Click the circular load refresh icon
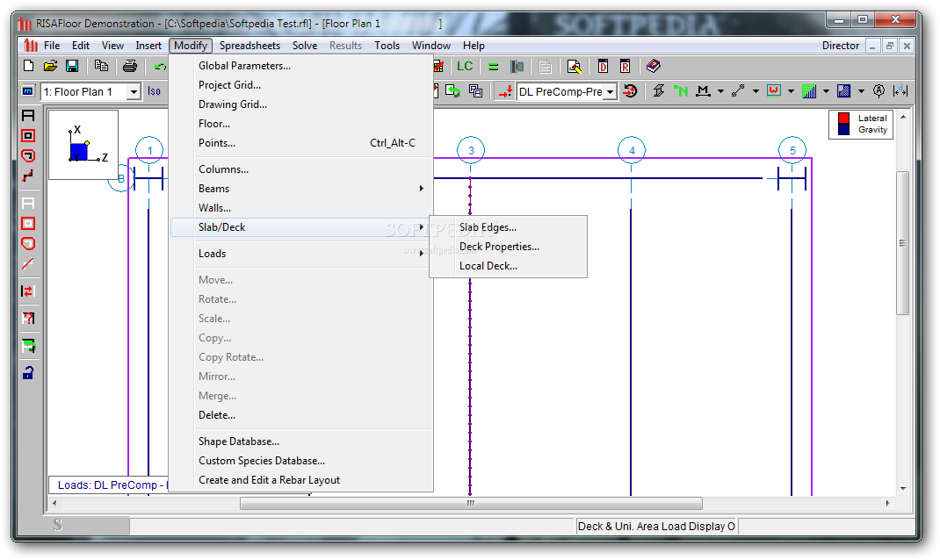The image size is (940, 560). pos(630,91)
